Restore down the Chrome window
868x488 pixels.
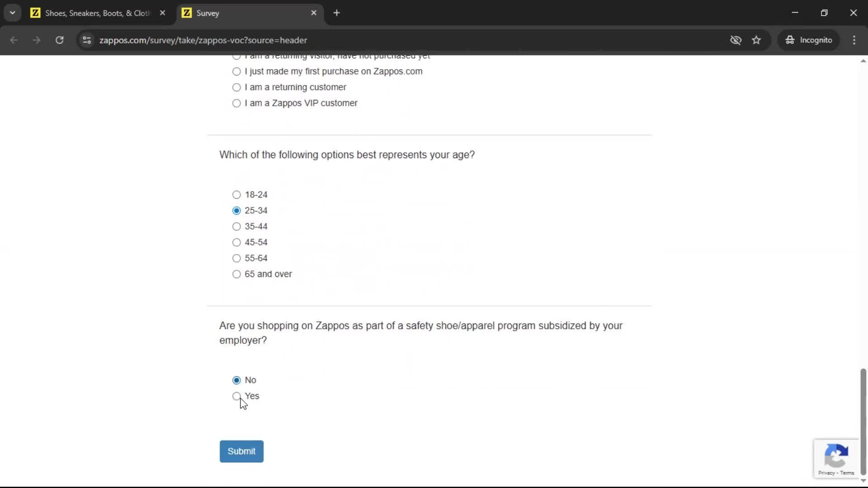click(x=824, y=13)
